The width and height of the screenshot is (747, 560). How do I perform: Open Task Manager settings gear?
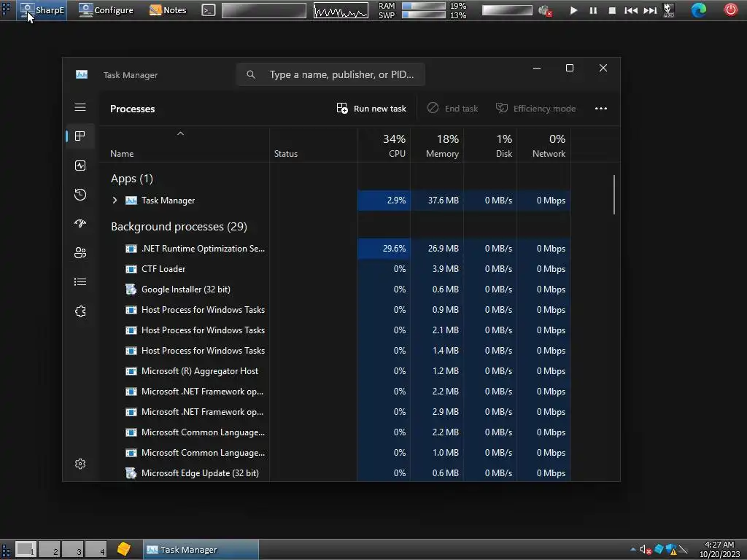click(80, 464)
